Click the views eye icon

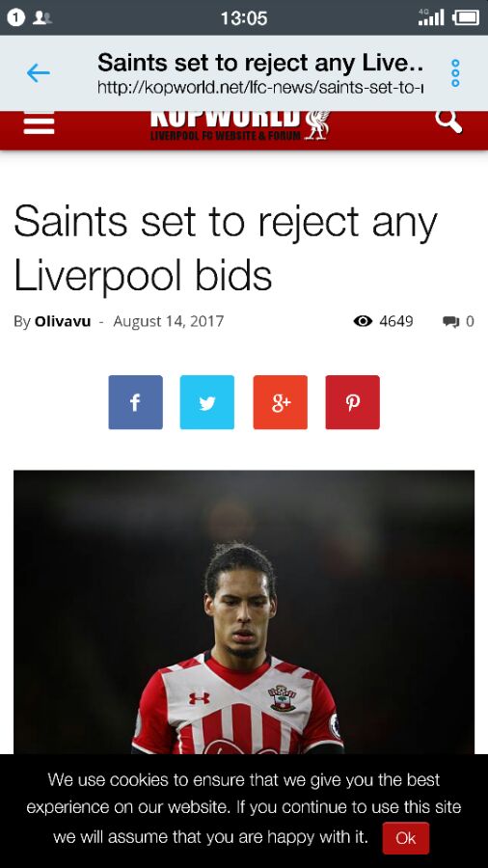click(363, 321)
